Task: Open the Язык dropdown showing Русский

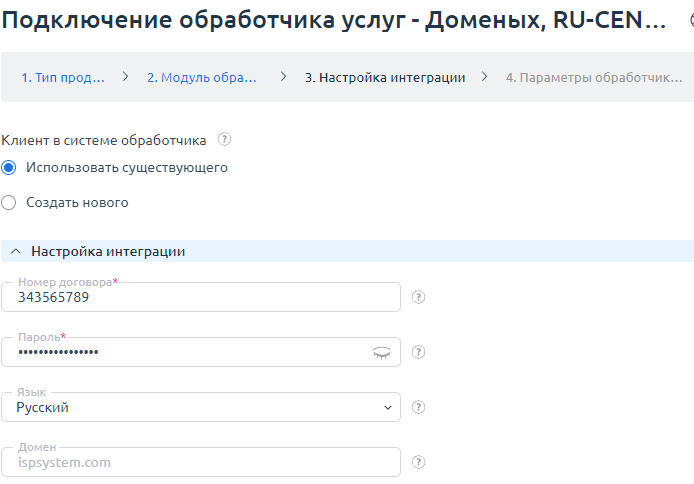Action: click(200, 408)
